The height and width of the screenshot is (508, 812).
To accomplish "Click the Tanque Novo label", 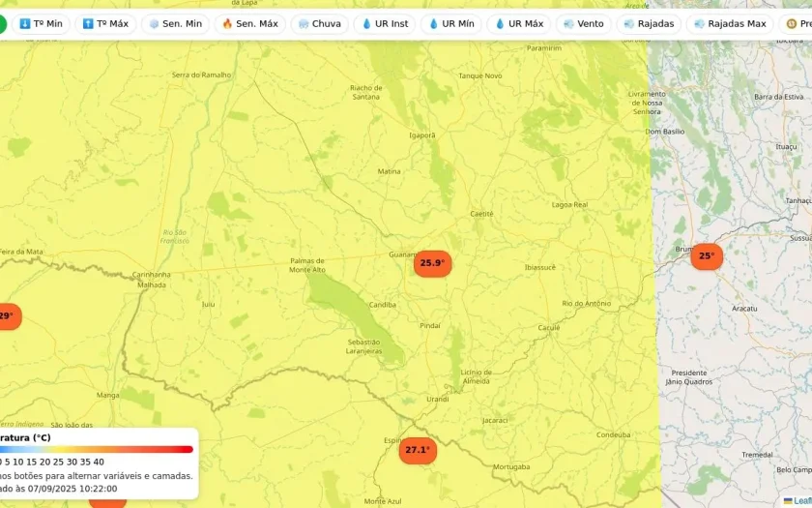I will [x=480, y=75].
